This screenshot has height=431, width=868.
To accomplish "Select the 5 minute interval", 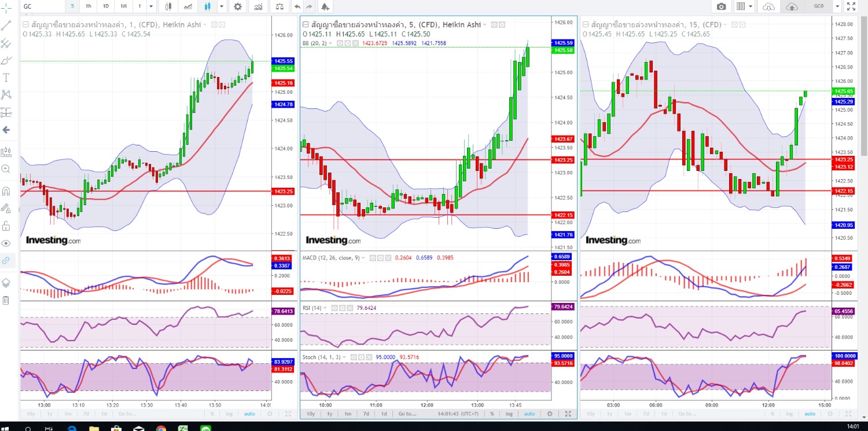I will pyautogui.click(x=72, y=6).
